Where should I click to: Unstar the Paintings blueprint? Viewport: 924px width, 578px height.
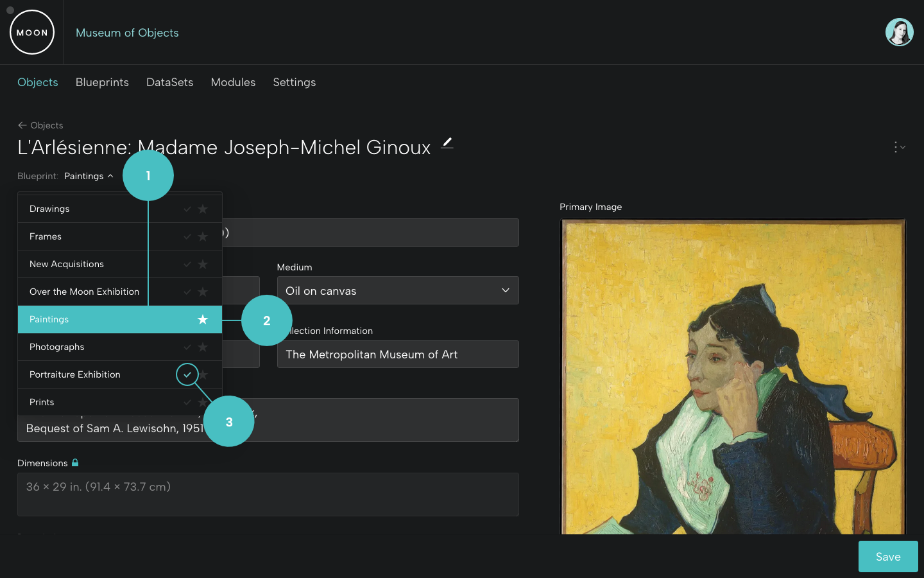point(203,319)
